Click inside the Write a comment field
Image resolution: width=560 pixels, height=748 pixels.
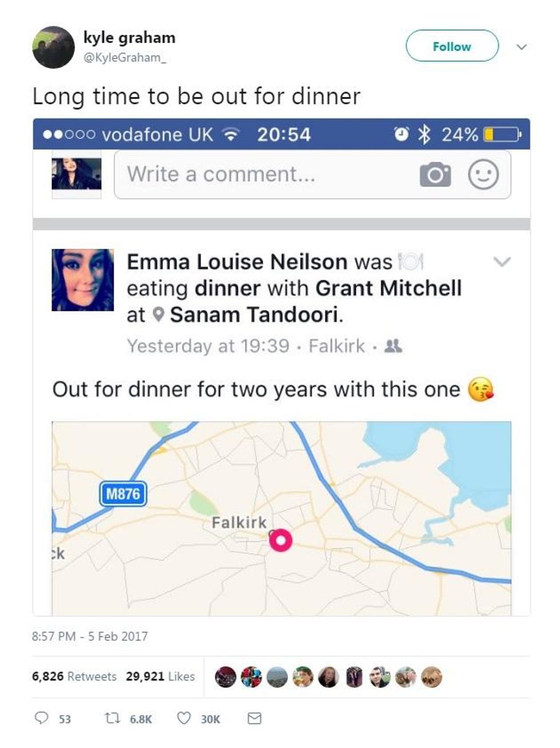pyautogui.click(x=263, y=174)
